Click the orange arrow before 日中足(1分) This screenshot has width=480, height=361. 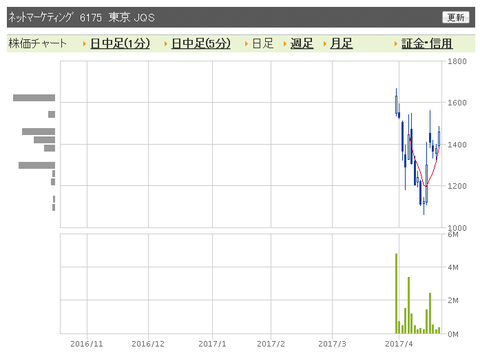pyautogui.click(x=84, y=44)
